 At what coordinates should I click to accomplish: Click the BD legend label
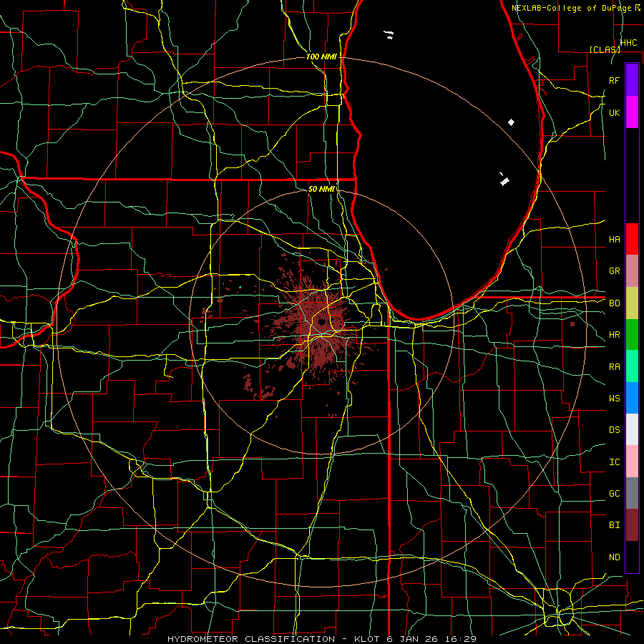coord(615,303)
